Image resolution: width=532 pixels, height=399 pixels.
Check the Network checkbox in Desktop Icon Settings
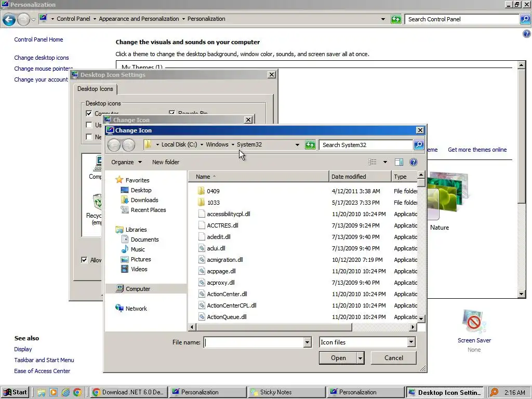point(89,137)
